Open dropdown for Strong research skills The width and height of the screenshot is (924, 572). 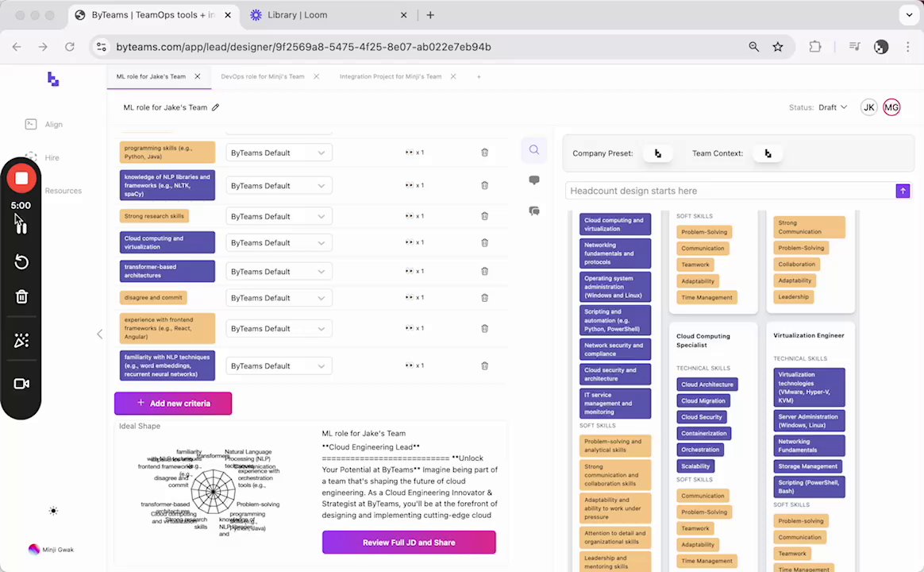tap(279, 216)
